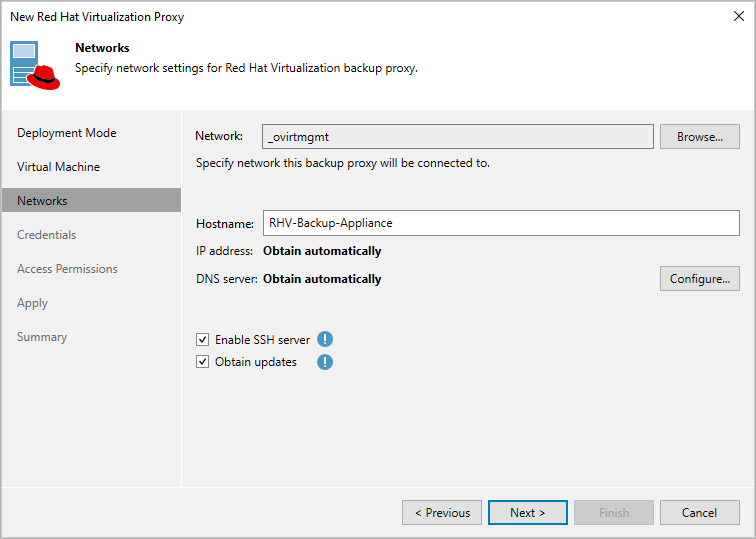Open the Apply step
This screenshot has height=539, width=756.
pyautogui.click(x=32, y=303)
